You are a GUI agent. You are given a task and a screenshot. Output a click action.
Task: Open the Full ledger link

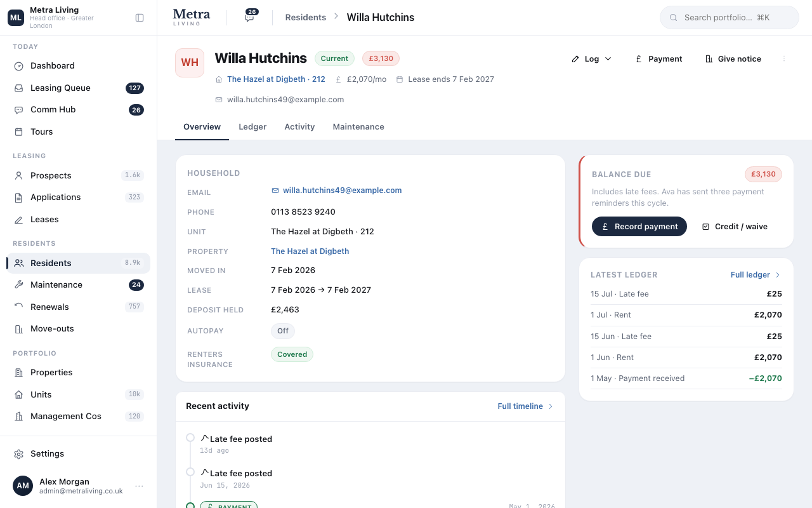point(756,275)
